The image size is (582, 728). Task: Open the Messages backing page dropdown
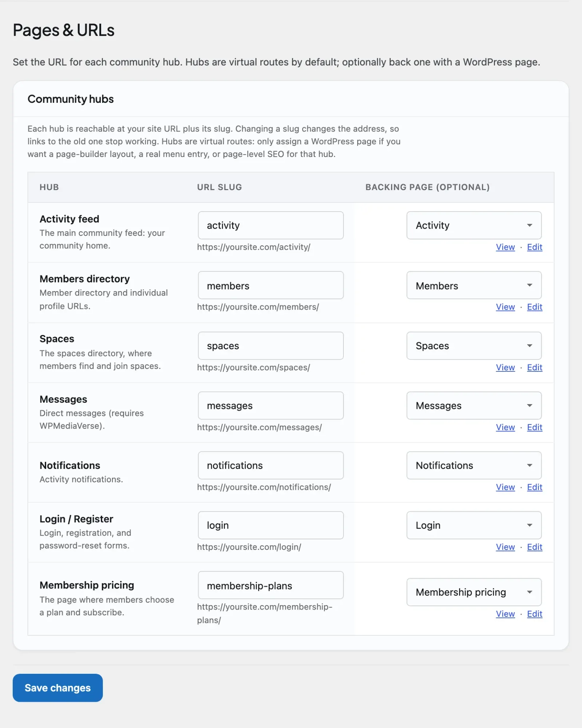(474, 406)
